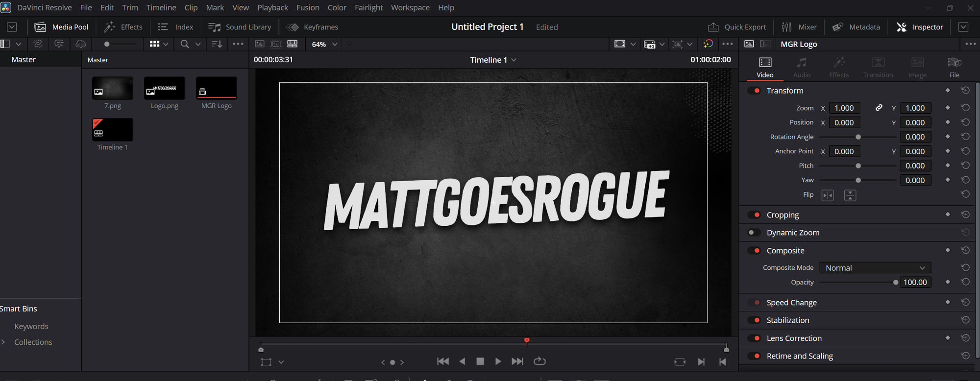
Task: Open the Playback menu
Action: click(272, 8)
